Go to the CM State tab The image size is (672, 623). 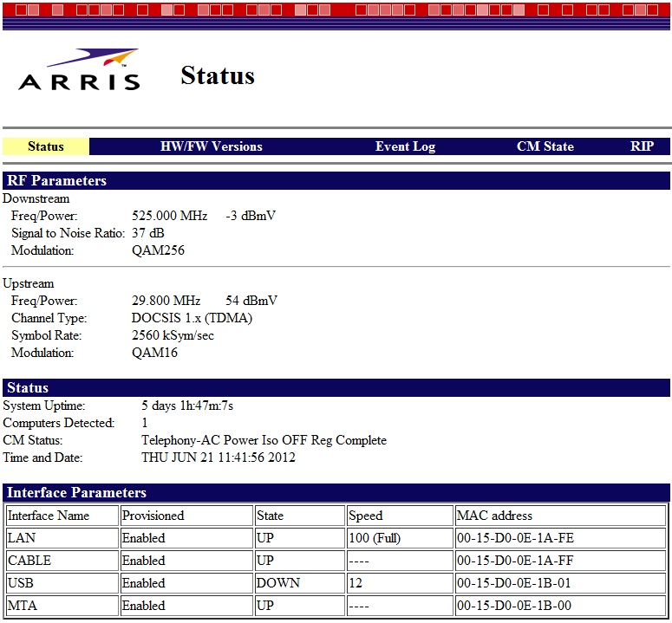[x=545, y=146]
